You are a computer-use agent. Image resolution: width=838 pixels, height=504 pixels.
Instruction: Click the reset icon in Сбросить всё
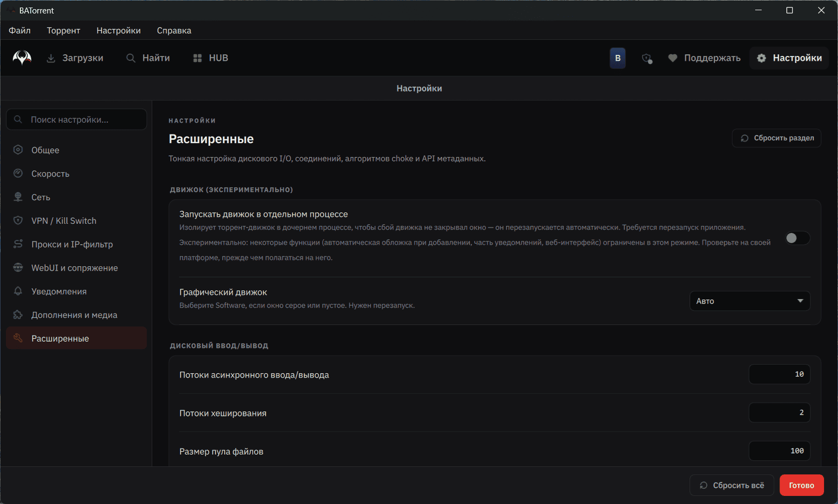(x=704, y=485)
